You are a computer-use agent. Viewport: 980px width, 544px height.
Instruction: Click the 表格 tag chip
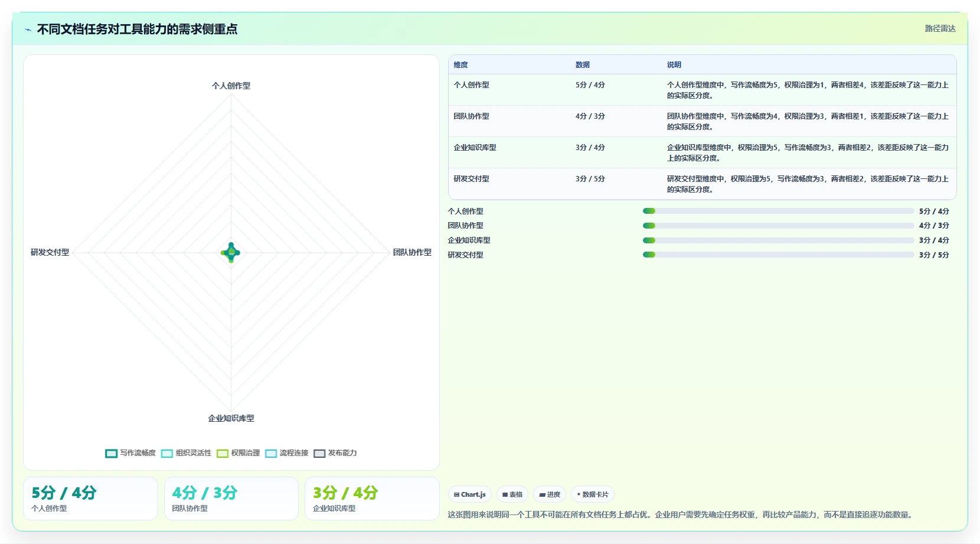point(512,494)
